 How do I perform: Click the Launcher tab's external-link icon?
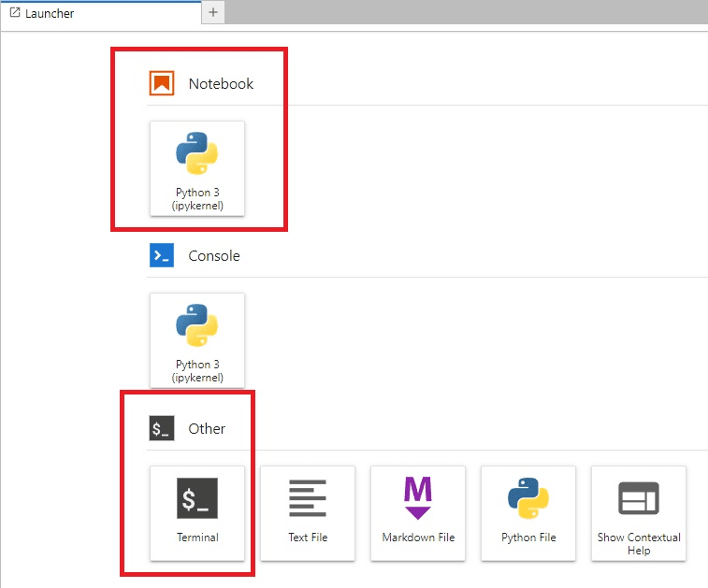pos(15,13)
